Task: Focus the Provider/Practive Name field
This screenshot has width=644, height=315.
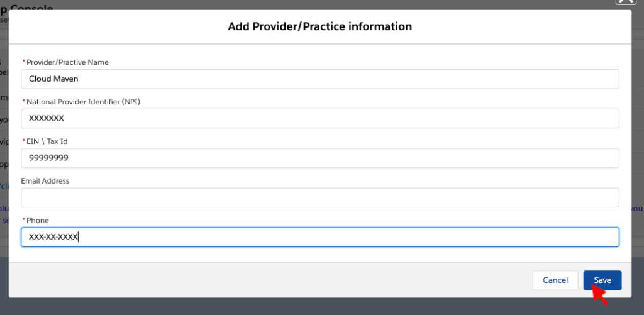Action: 319,79
